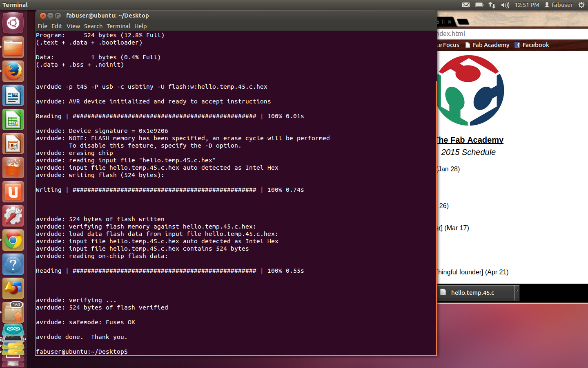Viewport: 588px width, 368px height.
Task: Open the terminal File menu
Action: [x=42, y=26]
